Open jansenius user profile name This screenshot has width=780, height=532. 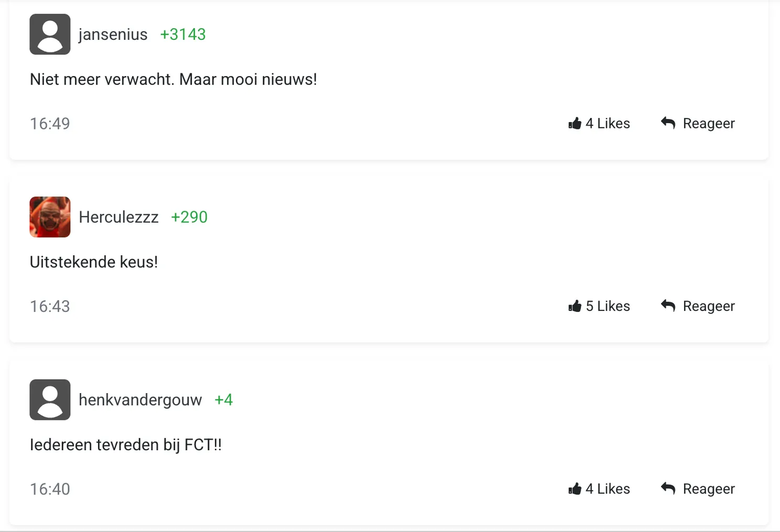(113, 35)
